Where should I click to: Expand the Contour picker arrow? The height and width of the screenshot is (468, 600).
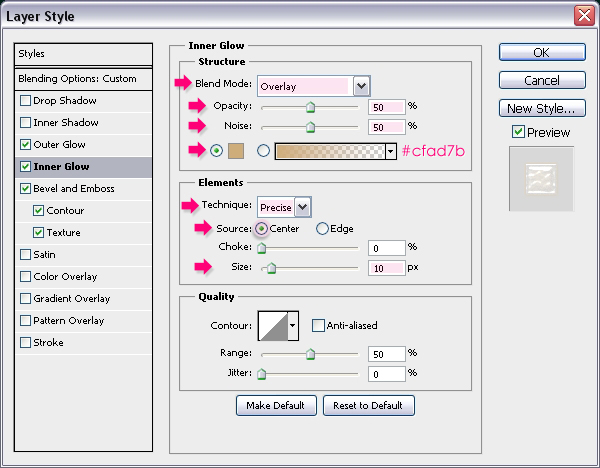[x=293, y=325]
